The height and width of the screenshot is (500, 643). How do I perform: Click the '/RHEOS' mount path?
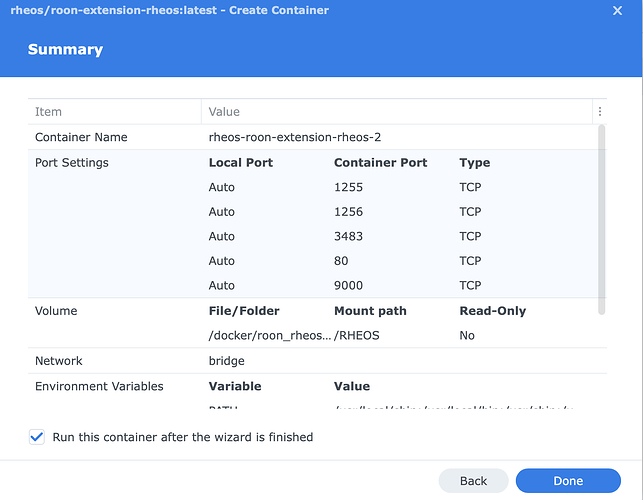(x=357, y=336)
